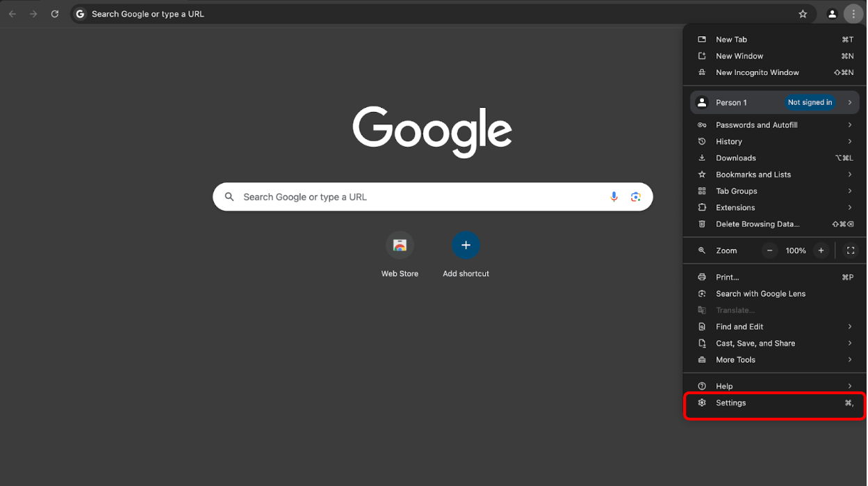Click the three-dot Chrome menu icon
868x486 pixels.
point(853,14)
